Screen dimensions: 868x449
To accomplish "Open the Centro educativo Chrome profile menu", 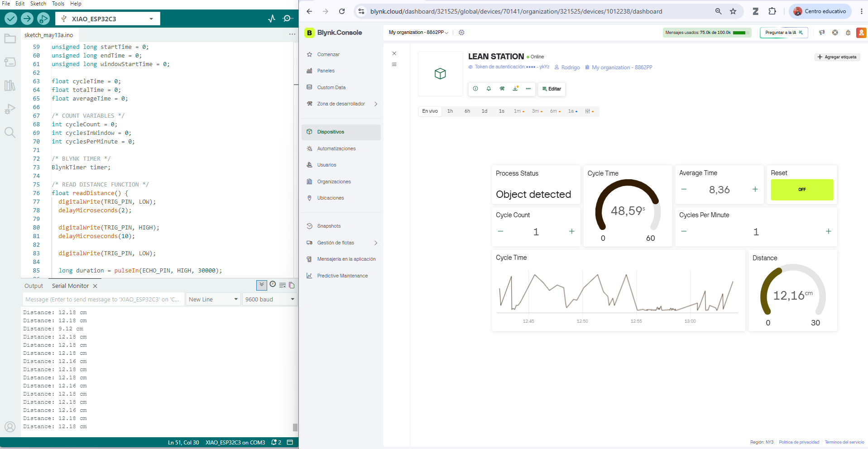I will click(820, 11).
